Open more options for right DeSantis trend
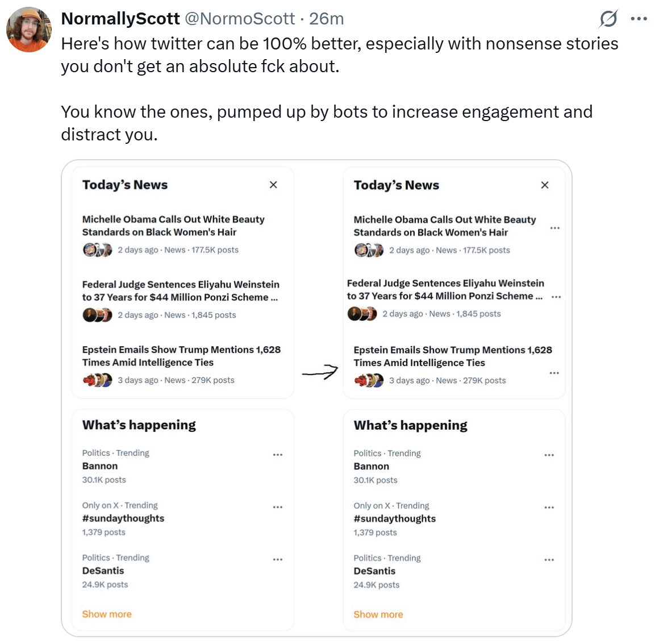 549,560
